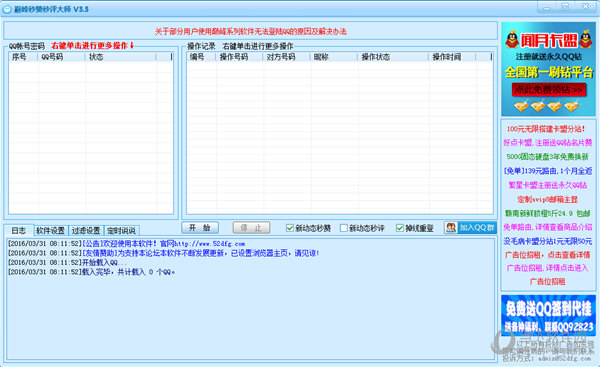The image size is (600, 367).
Task: Open the 100元无限搭建卡盟分站! ad link
Action: point(546,129)
